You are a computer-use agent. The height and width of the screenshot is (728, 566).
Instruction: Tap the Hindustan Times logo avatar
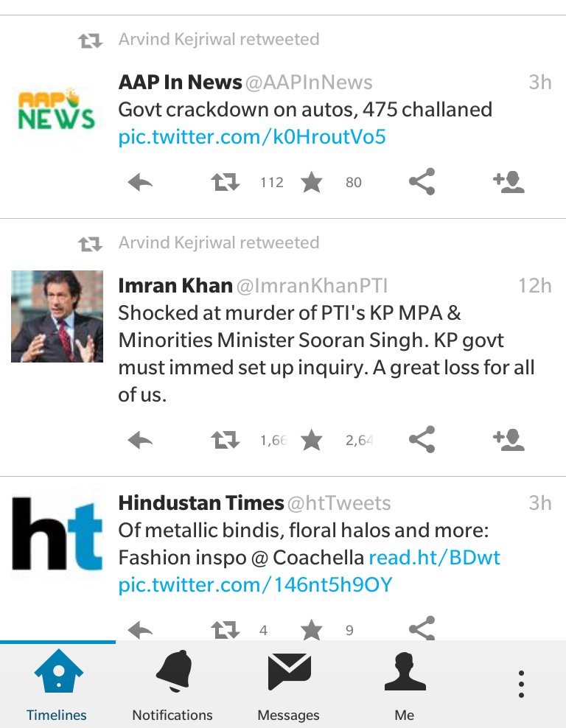pyautogui.click(x=57, y=533)
